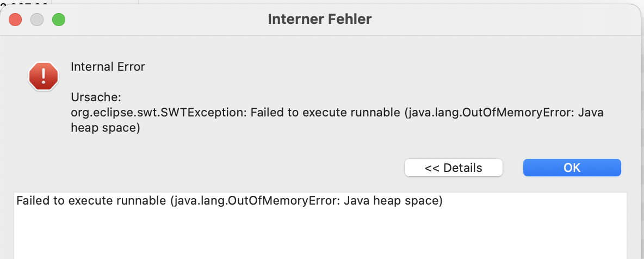Viewport: 644px width, 259px height.
Task: Click the "Internal Error" heading text
Action: (108, 67)
